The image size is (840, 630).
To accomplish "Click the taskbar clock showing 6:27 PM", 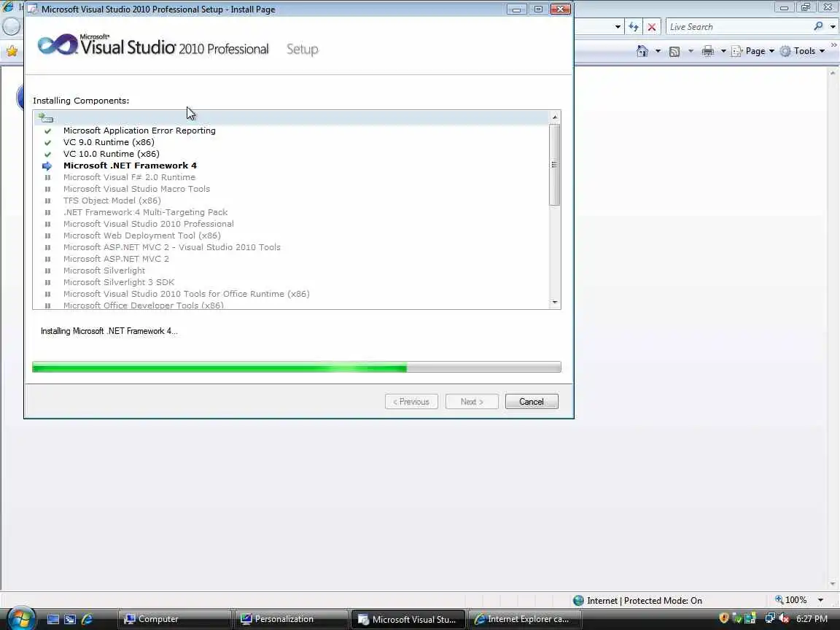I will pyautogui.click(x=812, y=619).
